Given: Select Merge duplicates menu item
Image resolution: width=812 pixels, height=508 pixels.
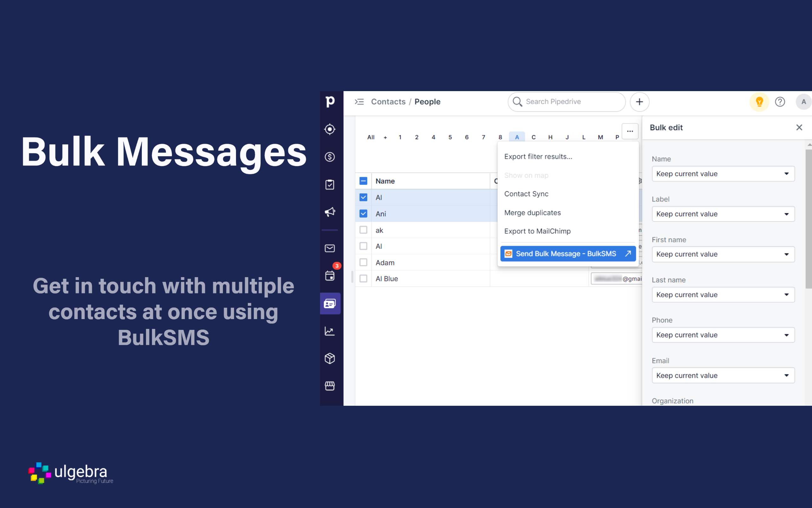Looking at the screenshot, I should coord(568,213).
